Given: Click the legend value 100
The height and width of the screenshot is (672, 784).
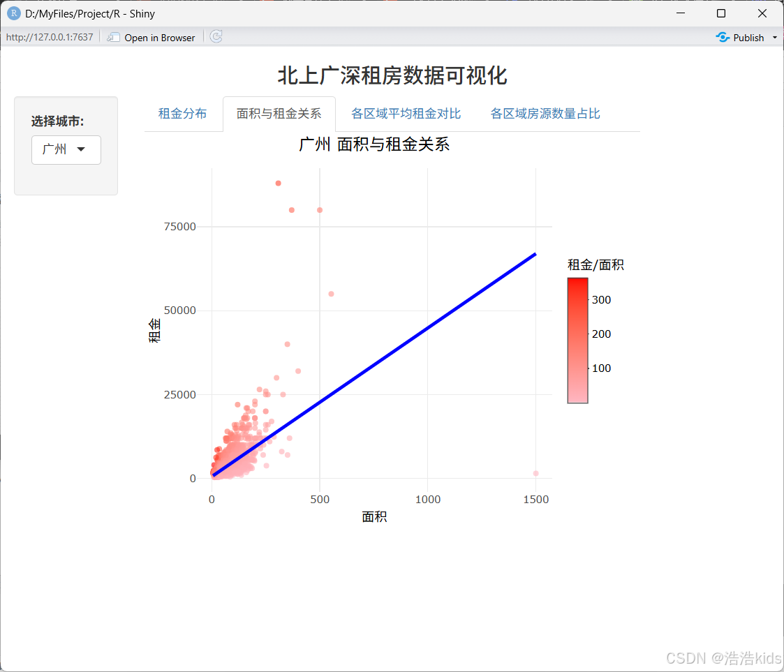Looking at the screenshot, I should 602,368.
